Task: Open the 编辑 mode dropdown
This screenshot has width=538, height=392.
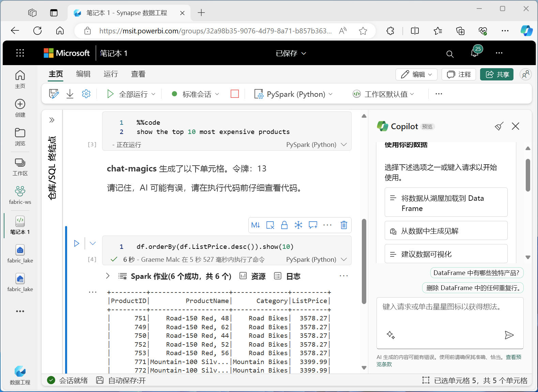Action: point(416,74)
